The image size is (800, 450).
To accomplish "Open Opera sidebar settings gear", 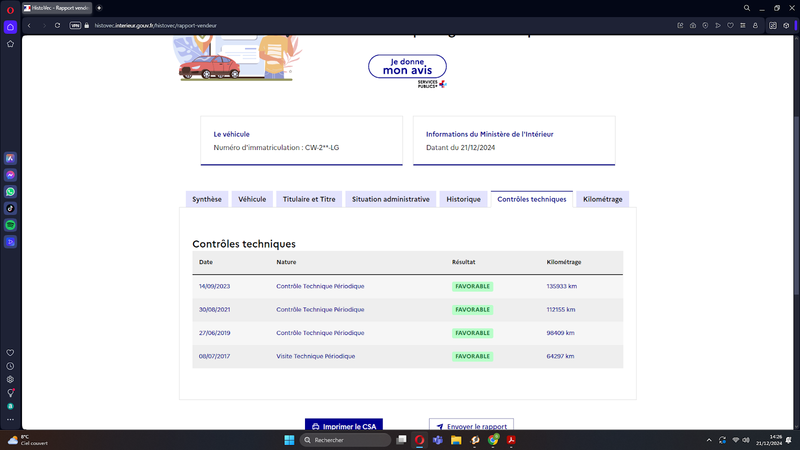I will click(10, 380).
